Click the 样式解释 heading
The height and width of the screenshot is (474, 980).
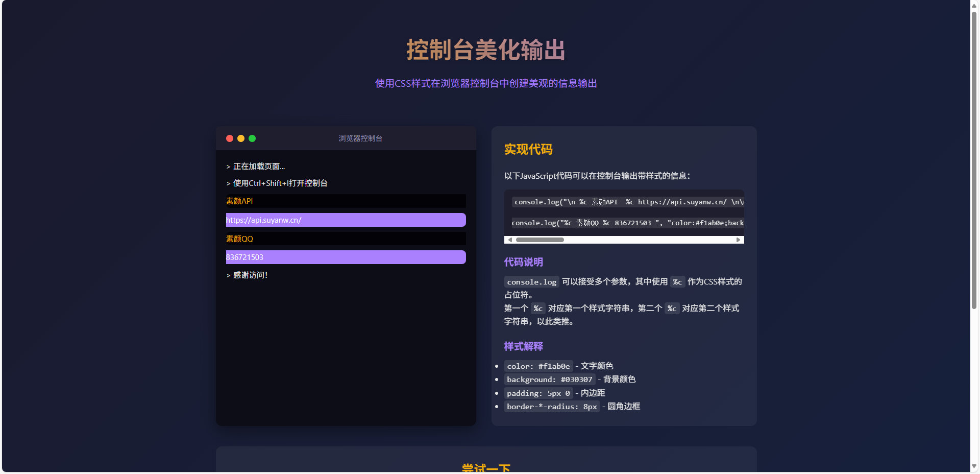coord(524,346)
